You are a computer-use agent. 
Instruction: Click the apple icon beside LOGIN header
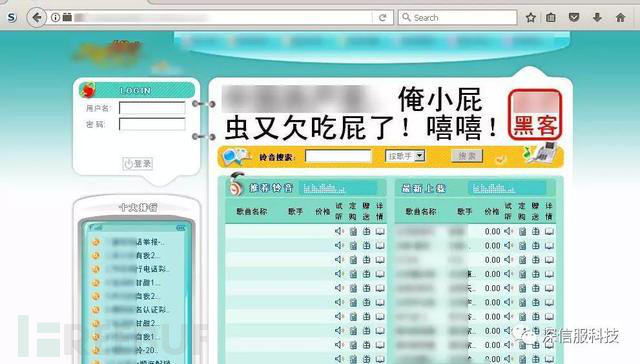pyautogui.click(x=87, y=90)
